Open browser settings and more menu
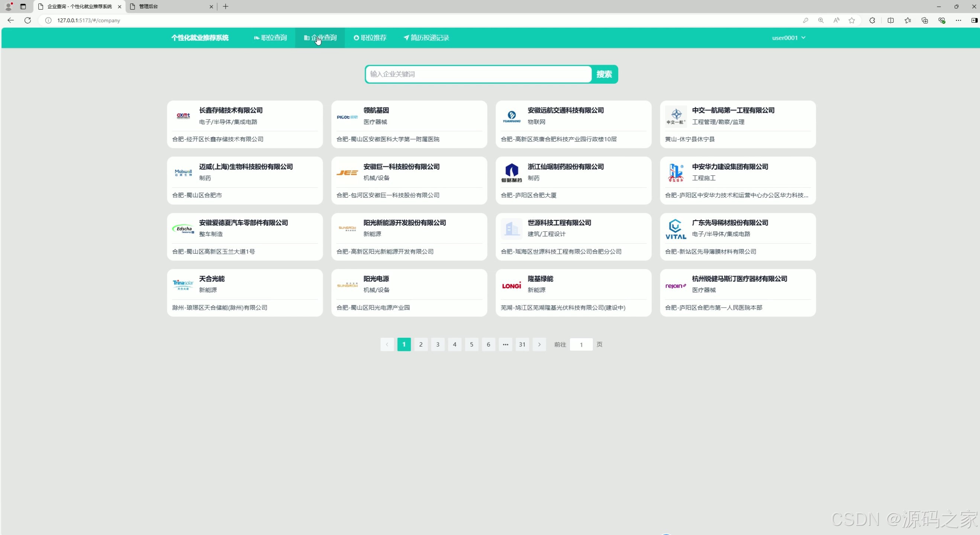This screenshot has width=980, height=535. point(958,20)
